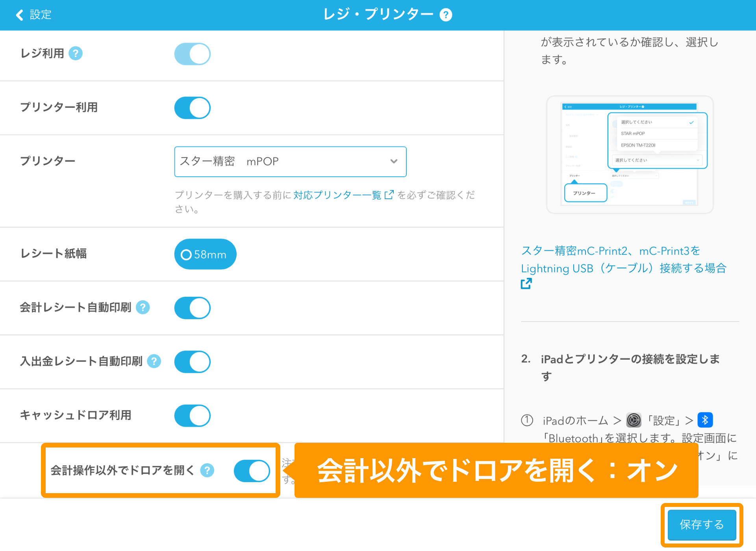The image size is (756, 551).
Task: Toggle 入出金レシート自動印刷 switch
Action: pyautogui.click(x=193, y=362)
